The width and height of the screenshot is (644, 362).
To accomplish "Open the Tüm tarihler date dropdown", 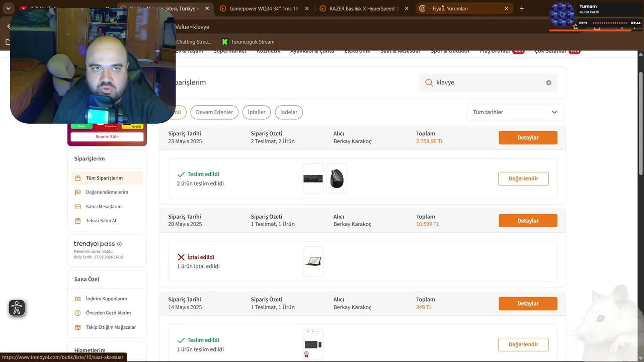I will pos(516,112).
